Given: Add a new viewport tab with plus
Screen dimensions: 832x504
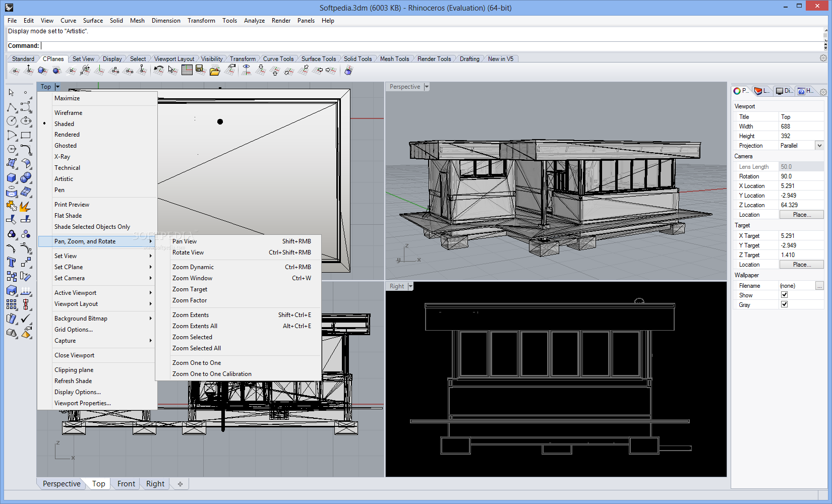Looking at the screenshot, I should coord(180,484).
